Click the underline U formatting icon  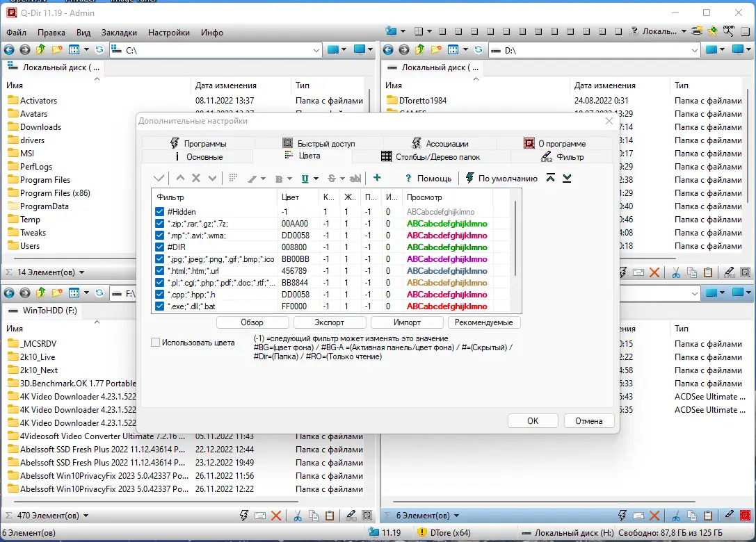point(305,179)
